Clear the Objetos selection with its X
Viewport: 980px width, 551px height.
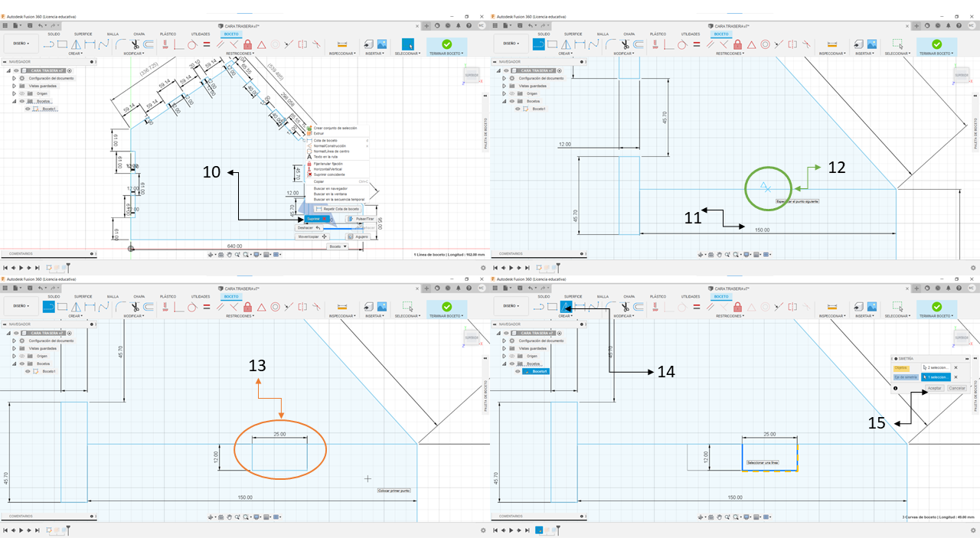(x=955, y=367)
